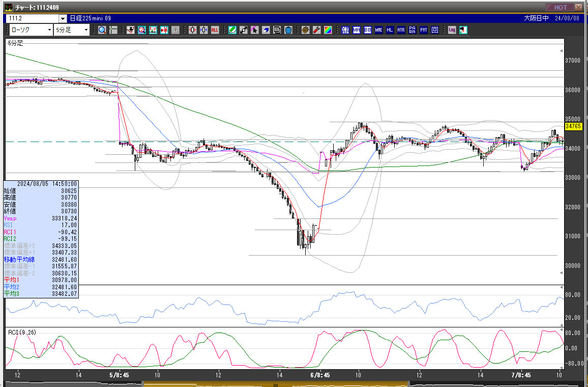Toggle the HL indicator button

390,30
